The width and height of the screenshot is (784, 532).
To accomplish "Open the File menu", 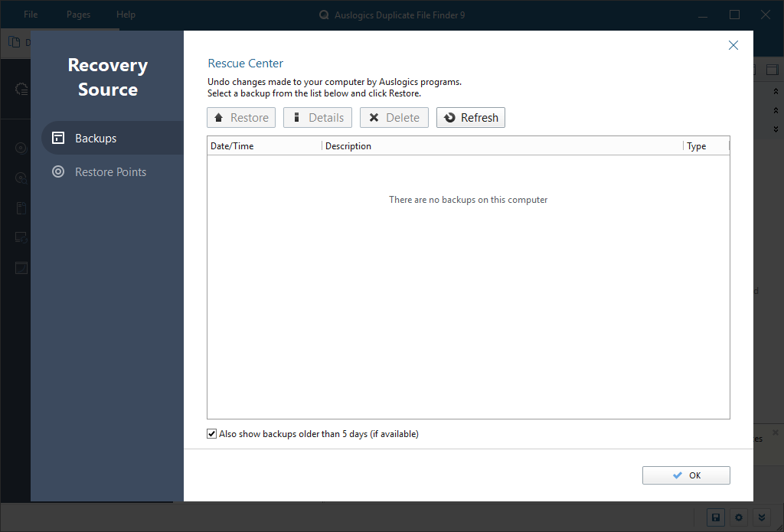I will pos(31,15).
